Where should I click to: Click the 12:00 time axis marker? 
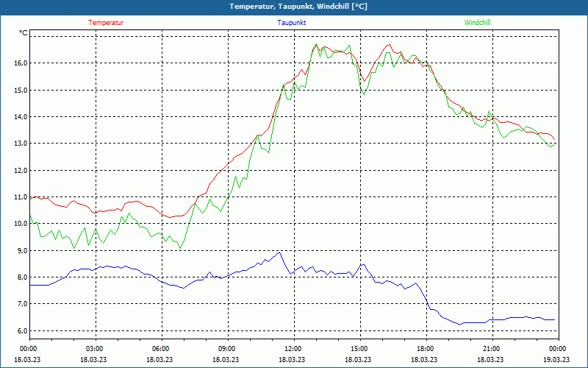pyautogui.click(x=293, y=349)
